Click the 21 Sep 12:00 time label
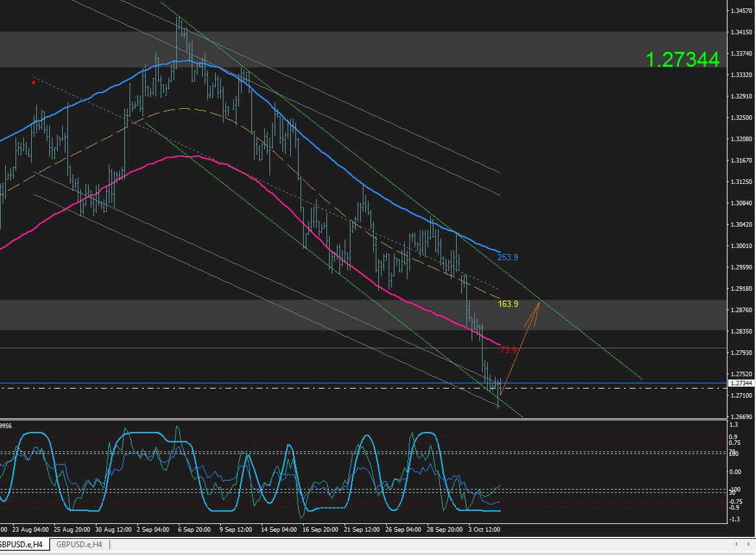The width and height of the screenshot is (756, 555). point(361,530)
